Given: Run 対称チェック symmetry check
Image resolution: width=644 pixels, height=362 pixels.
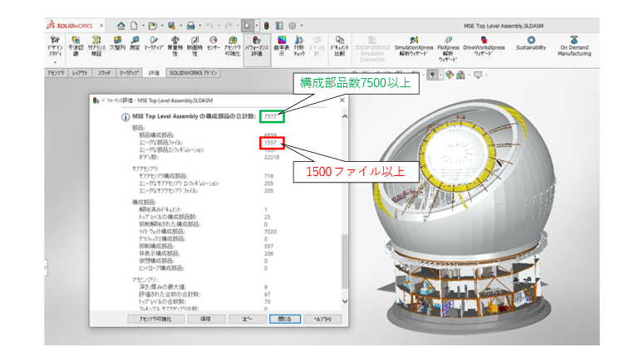Looking at the screenshot, I should point(299,46).
